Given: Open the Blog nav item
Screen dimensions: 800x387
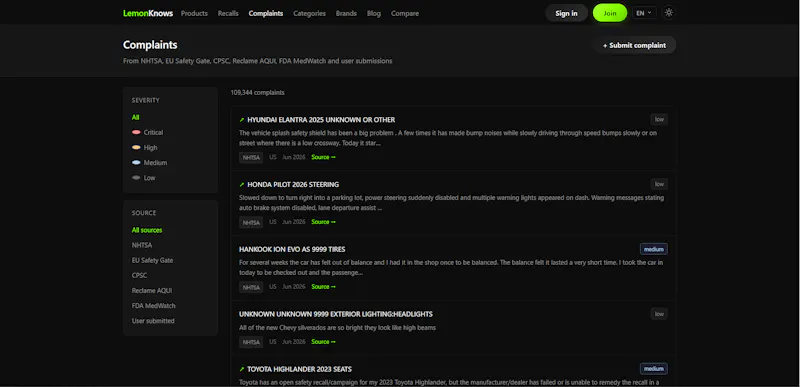Looking at the screenshot, I should (374, 13).
